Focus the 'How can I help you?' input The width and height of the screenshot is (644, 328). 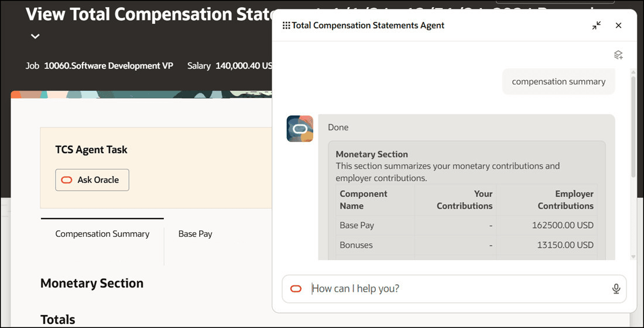[x=454, y=289]
